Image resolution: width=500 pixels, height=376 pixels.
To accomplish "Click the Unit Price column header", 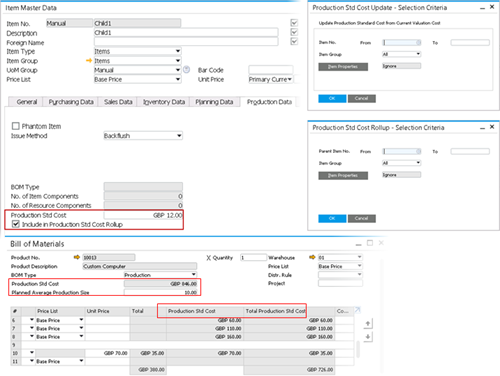I will [107, 311].
